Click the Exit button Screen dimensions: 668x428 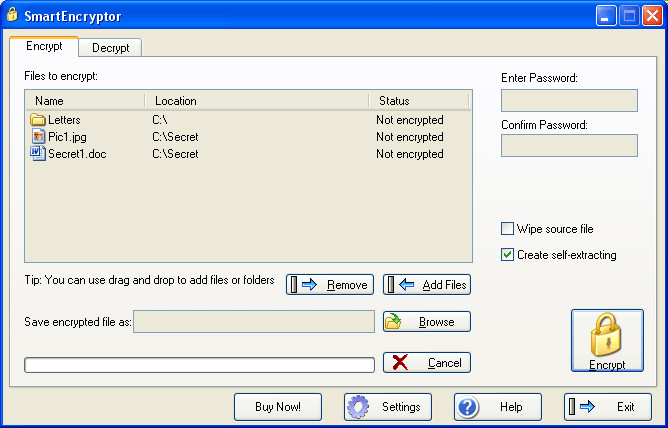point(608,407)
